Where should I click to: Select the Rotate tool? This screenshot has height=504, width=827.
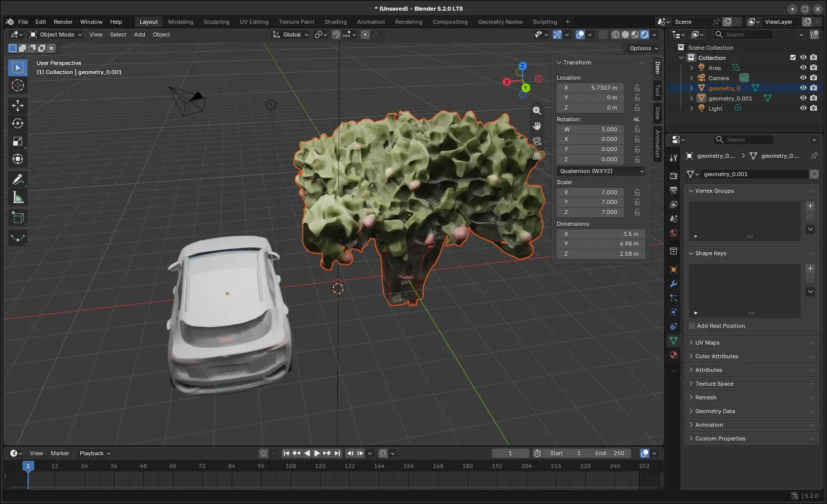pos(18,123)
